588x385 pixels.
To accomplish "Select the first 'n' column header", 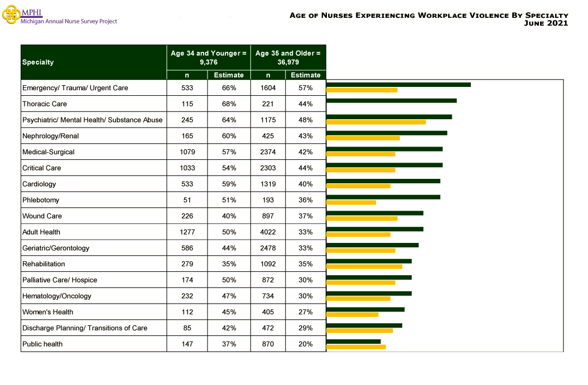I will click(187, 75).
